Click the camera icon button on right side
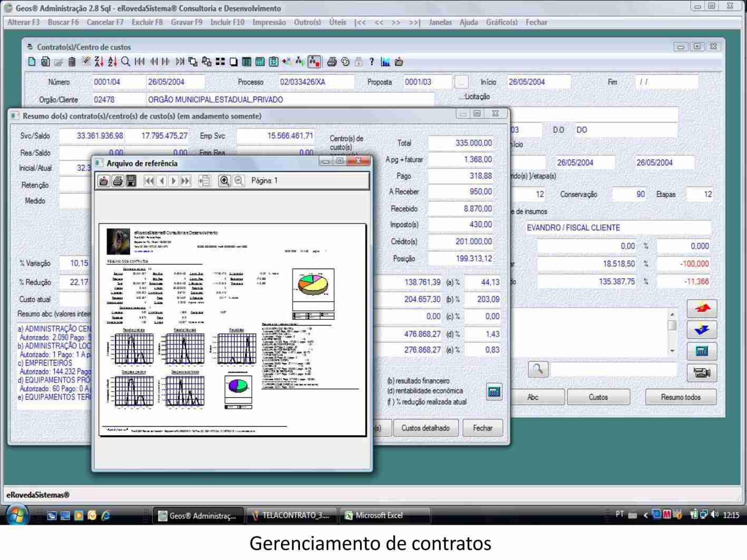The height and width of the screenshot is (560, 747). point(702,373)
